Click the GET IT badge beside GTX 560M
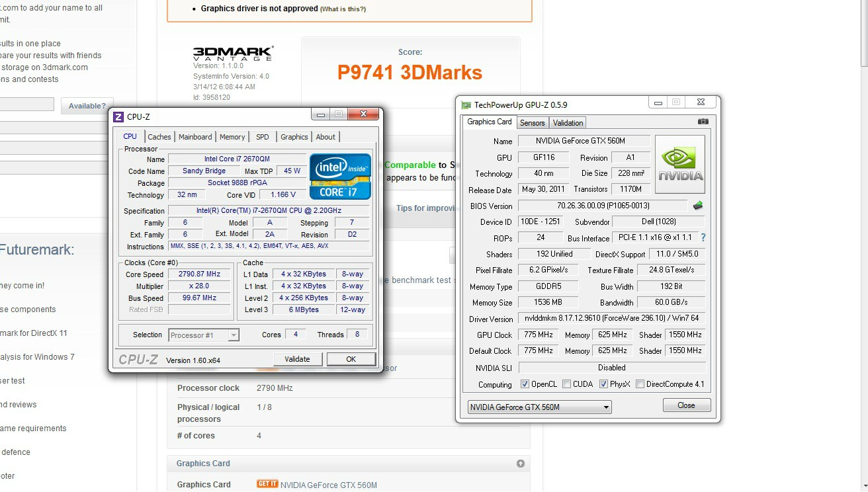Viewport: 868px width, 492px height. point(267,484)
